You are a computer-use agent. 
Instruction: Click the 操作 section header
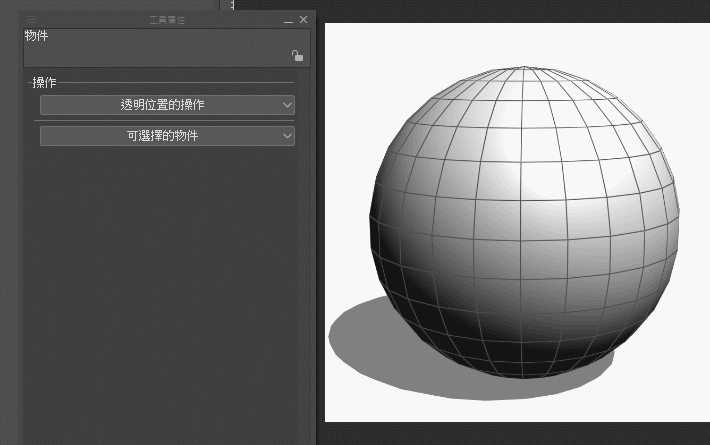[x=44, y=83]
